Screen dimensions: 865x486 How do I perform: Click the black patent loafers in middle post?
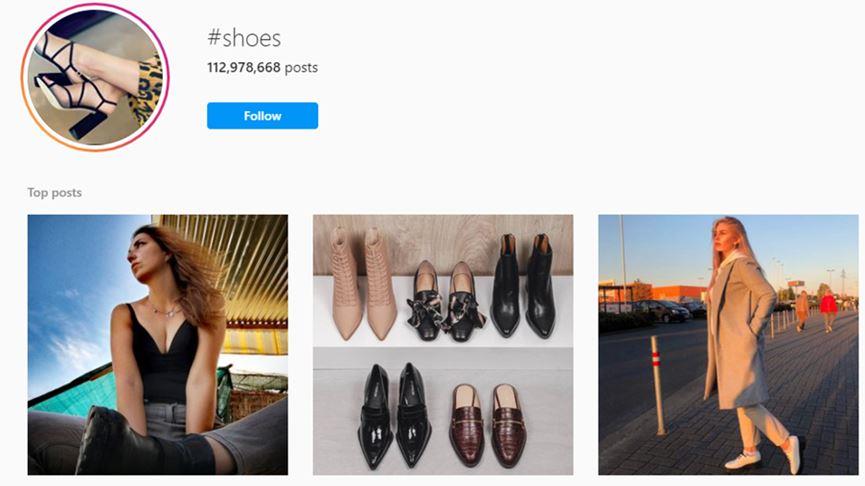(x=394, y=413)
